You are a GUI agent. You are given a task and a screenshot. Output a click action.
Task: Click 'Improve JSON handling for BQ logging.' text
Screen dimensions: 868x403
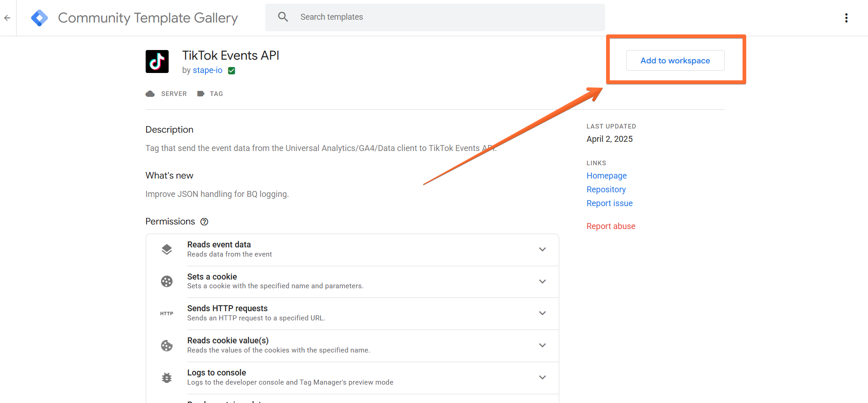pos(217,194)
